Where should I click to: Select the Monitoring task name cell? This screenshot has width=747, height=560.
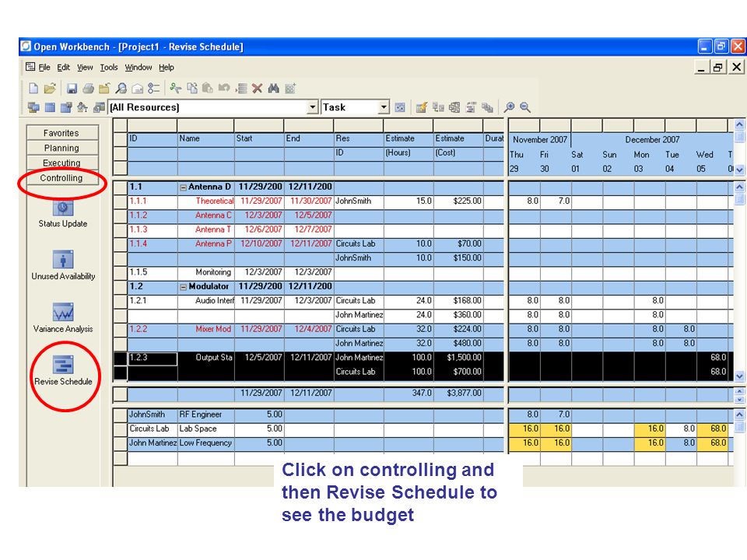coord(205,272)
